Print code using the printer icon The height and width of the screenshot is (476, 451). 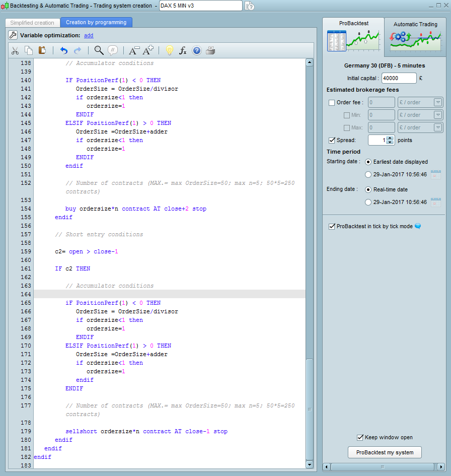tap(210, 50)
